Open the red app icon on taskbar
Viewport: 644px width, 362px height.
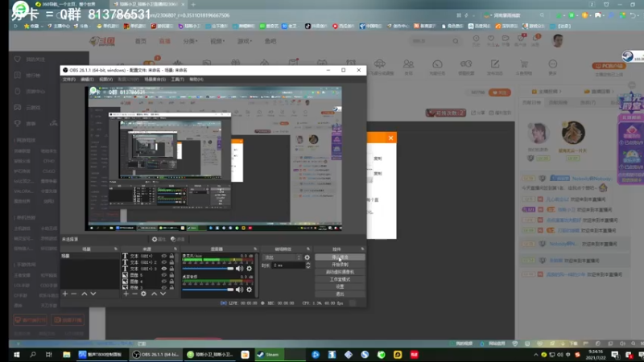click(414, 355)
